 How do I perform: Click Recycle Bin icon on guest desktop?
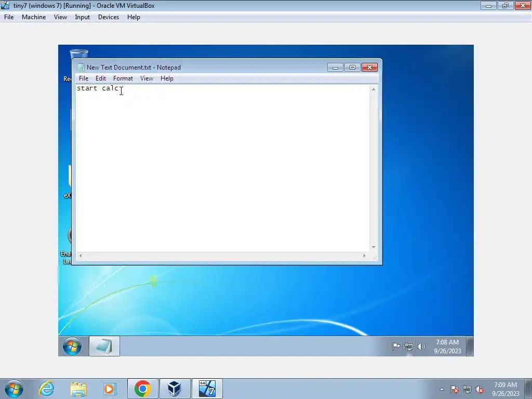(x=79, y=54)
